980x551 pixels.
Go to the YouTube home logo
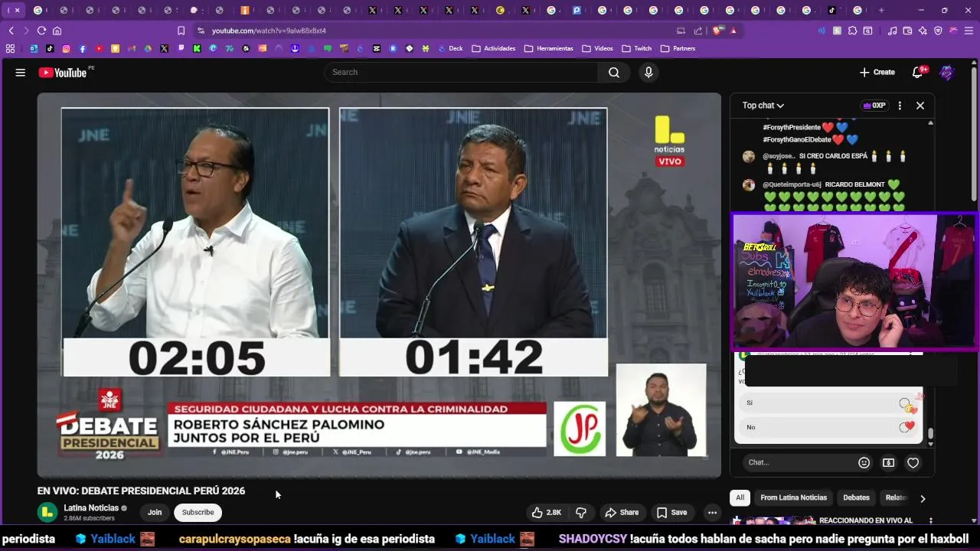coord(63,72)
